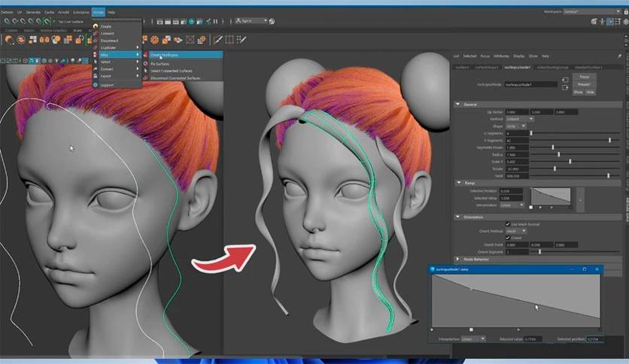
Task: Expand the Node Behavior section
Action: point(457,260)
